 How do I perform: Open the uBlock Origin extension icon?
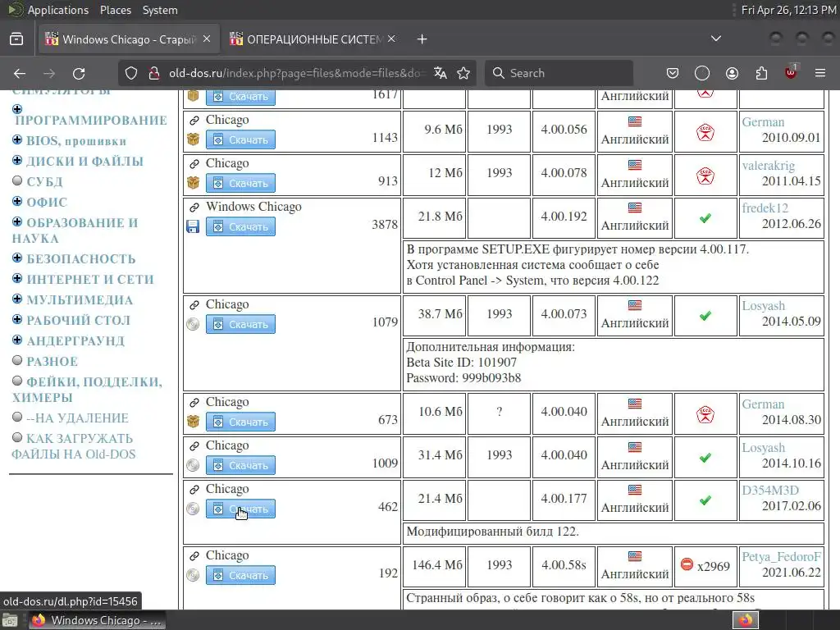(791, 72)
